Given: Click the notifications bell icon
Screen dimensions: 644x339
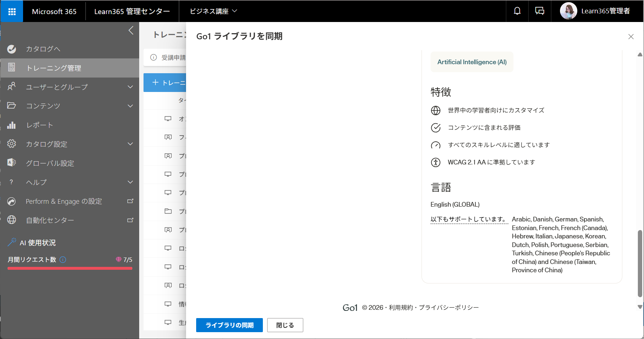Looking at the screenshot, I should [x=517, y=11].
